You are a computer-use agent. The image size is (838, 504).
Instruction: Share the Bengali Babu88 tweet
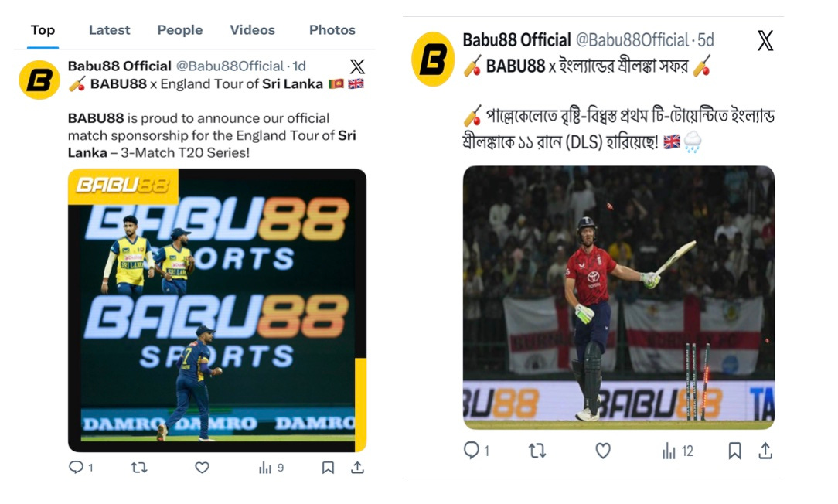click(x=765, y=451)
